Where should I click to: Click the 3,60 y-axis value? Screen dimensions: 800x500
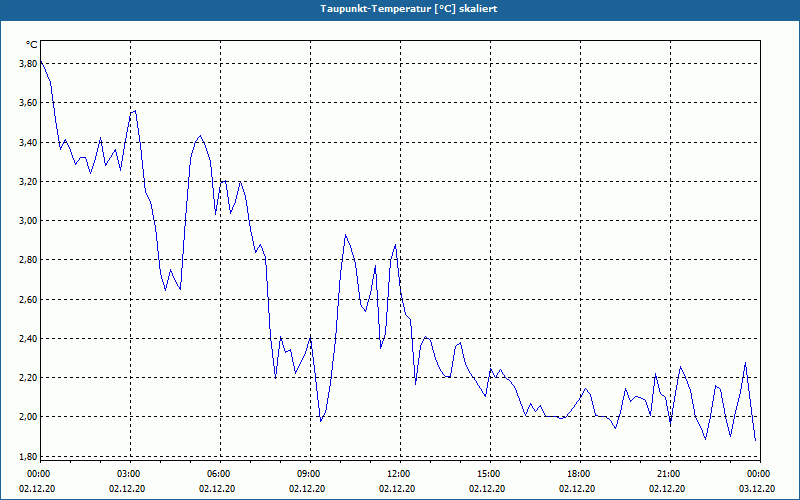(28, 103)
